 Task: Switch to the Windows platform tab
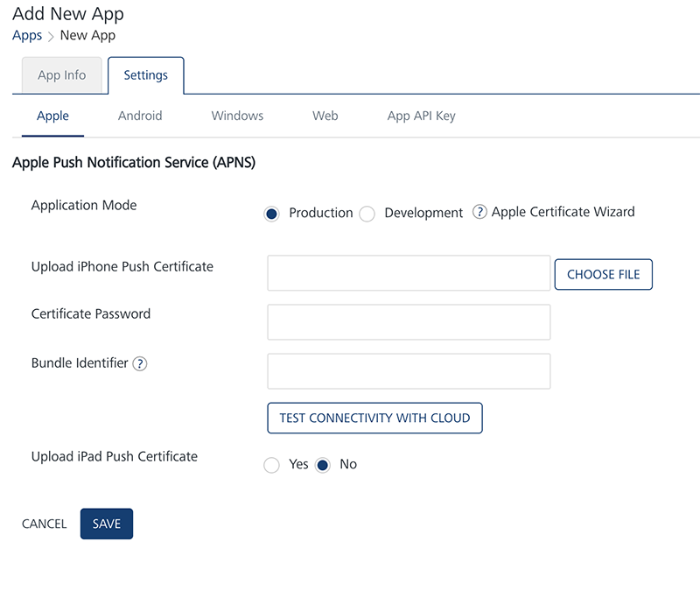tap(237, 116)
